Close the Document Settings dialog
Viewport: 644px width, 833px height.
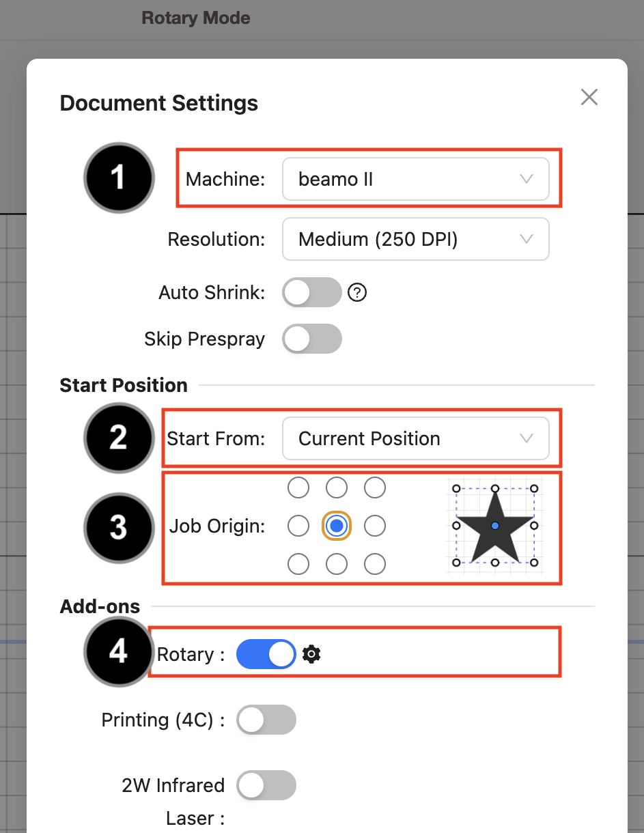(x=589, y=97)
